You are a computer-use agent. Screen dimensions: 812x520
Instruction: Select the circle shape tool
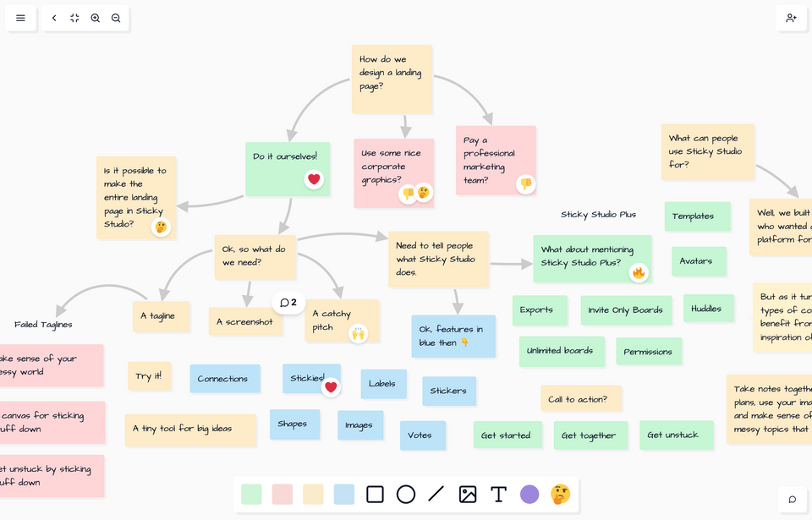[406, 494]
